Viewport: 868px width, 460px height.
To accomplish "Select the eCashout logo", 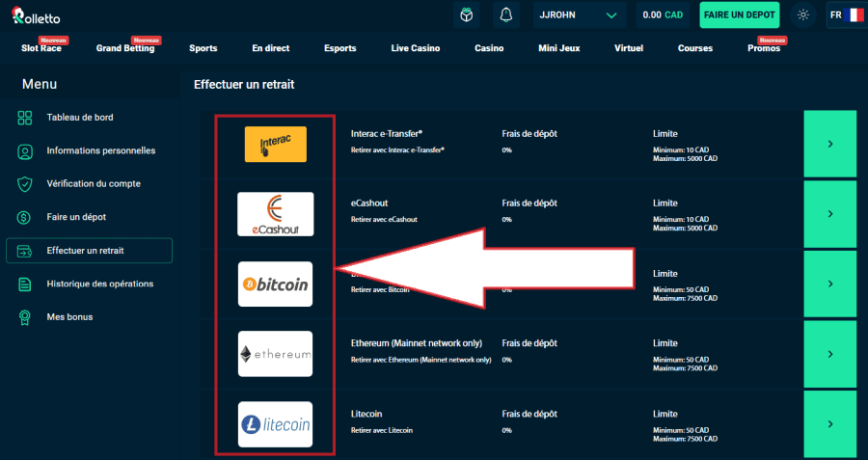I will [x=276, y=214].
